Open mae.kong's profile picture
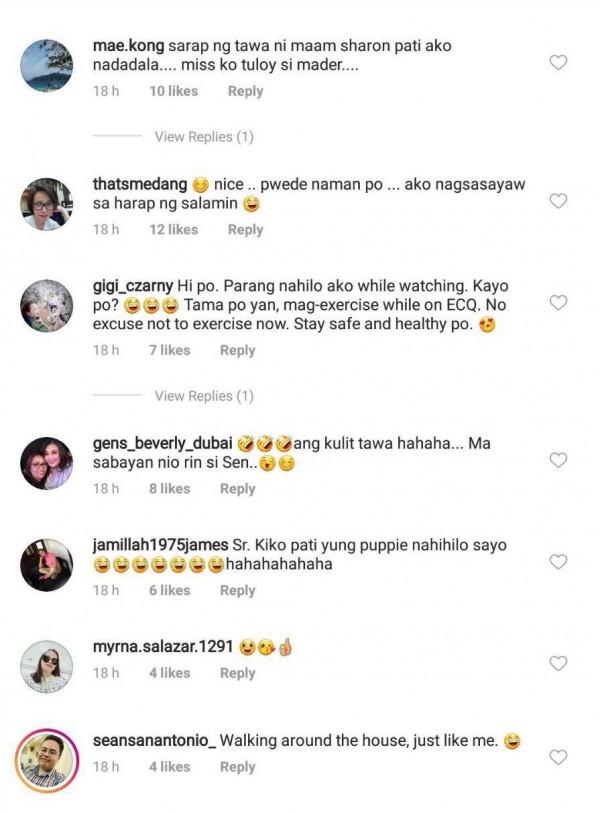 [x=46, y=64]
